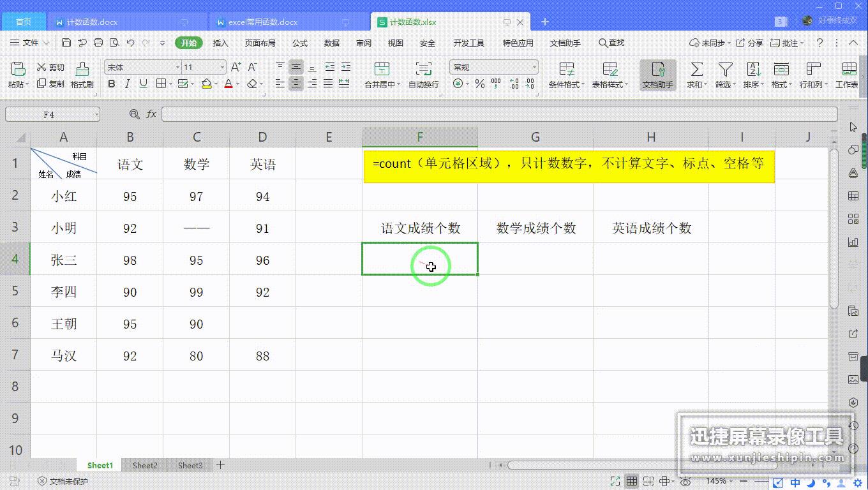Increase decimal places icon
Image resolution: width=868 pixels, height=490 pixels.
pos(514,84)
